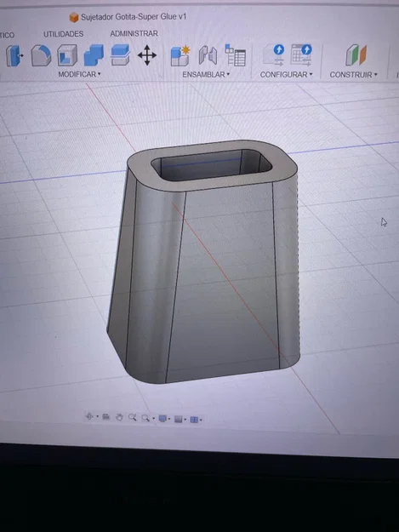Click the Display Settings monitor icon
The image size is (399, 532).
(162, 419)
